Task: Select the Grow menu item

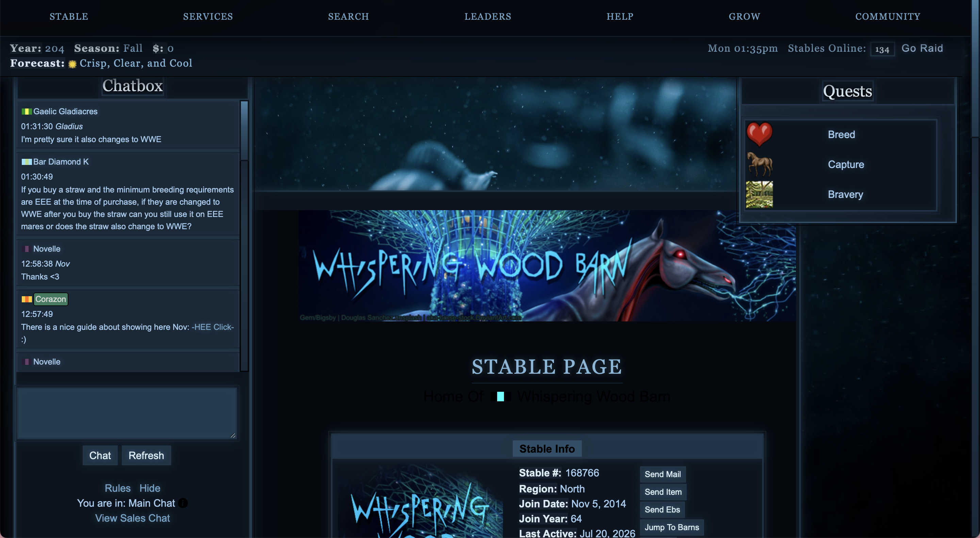Action: click(744, 16)
